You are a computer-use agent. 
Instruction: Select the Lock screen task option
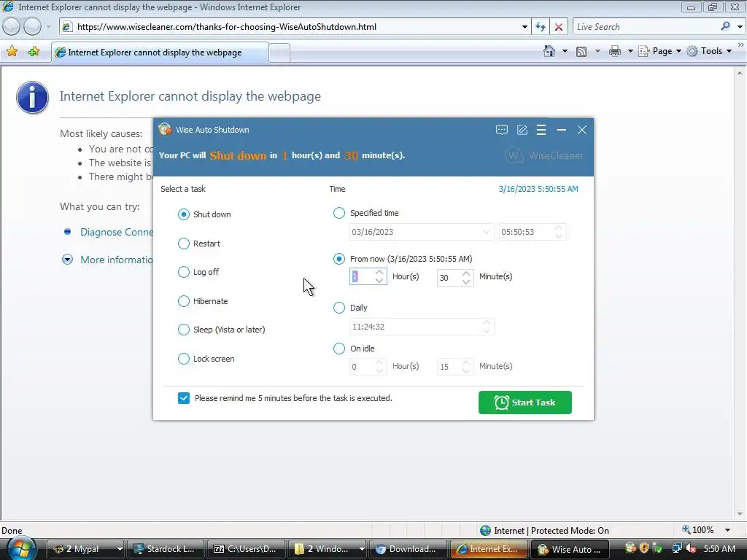183,359
